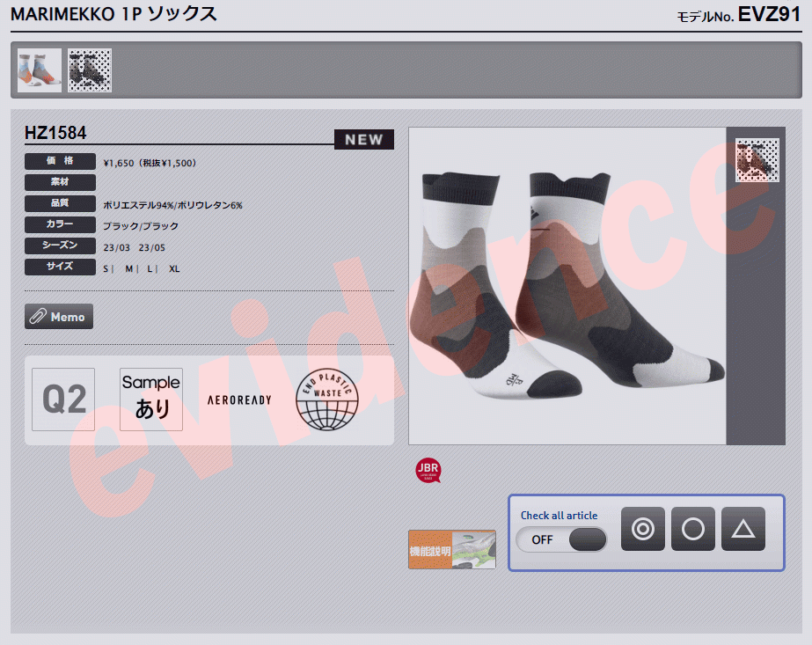Click the NEW badge
Screen dimensions: 812x645
pos(363,139)
